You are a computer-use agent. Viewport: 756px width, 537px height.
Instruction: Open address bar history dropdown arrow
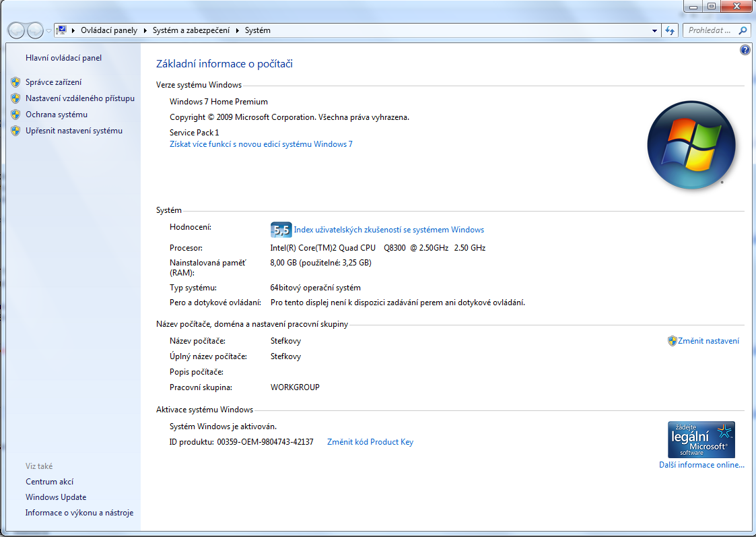654,30
